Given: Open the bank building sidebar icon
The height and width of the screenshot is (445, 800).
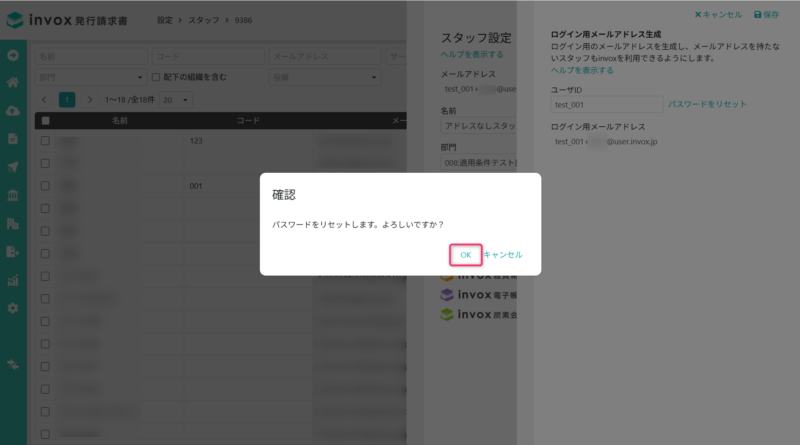Looking at the screenshot, I should pos(13,195).
